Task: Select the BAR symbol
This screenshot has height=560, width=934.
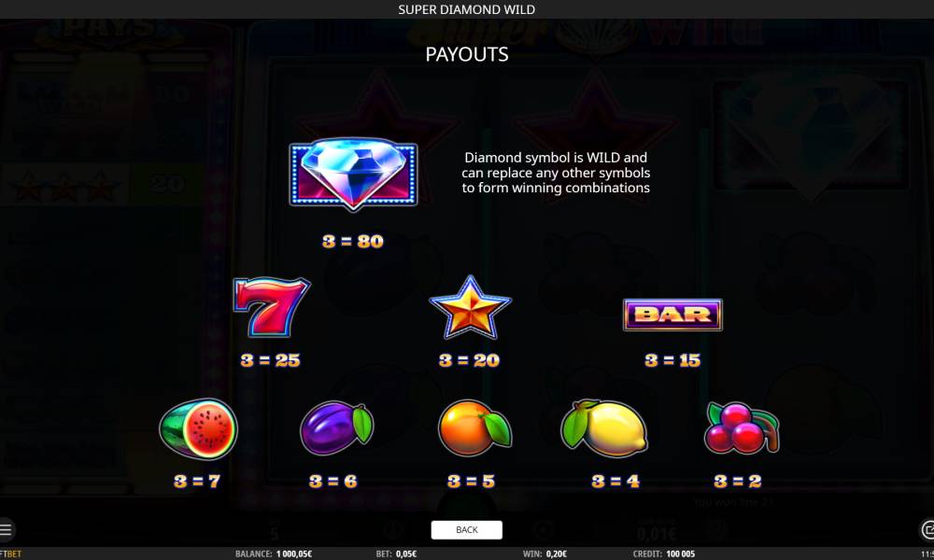Action: pos(672,315)
